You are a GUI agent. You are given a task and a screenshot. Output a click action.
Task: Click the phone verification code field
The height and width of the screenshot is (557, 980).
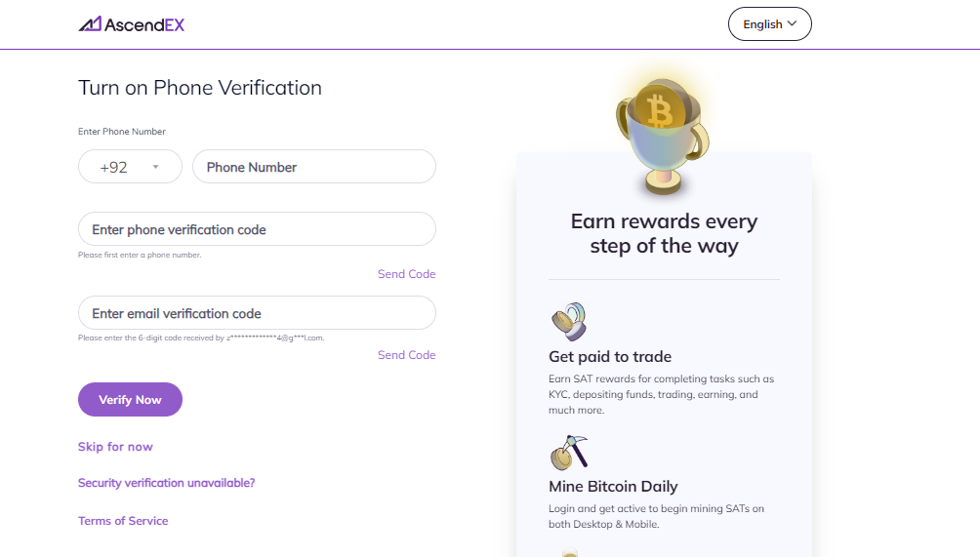point(257,229)
